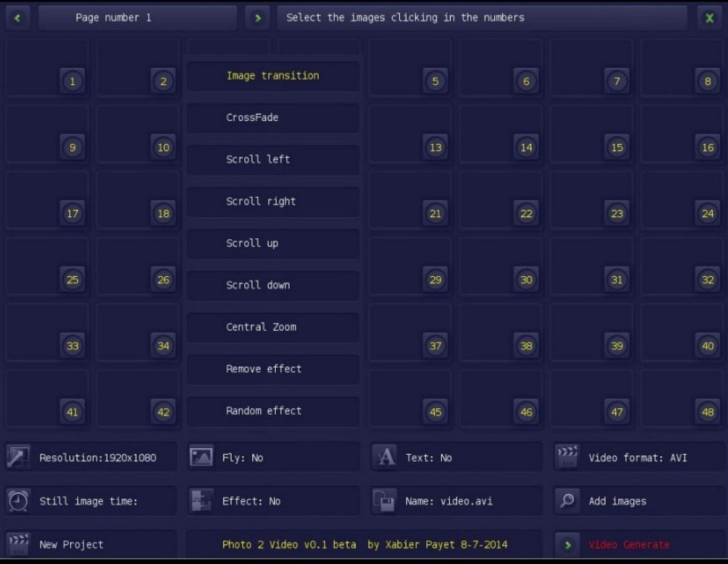Click the Effect icon
728x564 pixels.
coord(201,501)
